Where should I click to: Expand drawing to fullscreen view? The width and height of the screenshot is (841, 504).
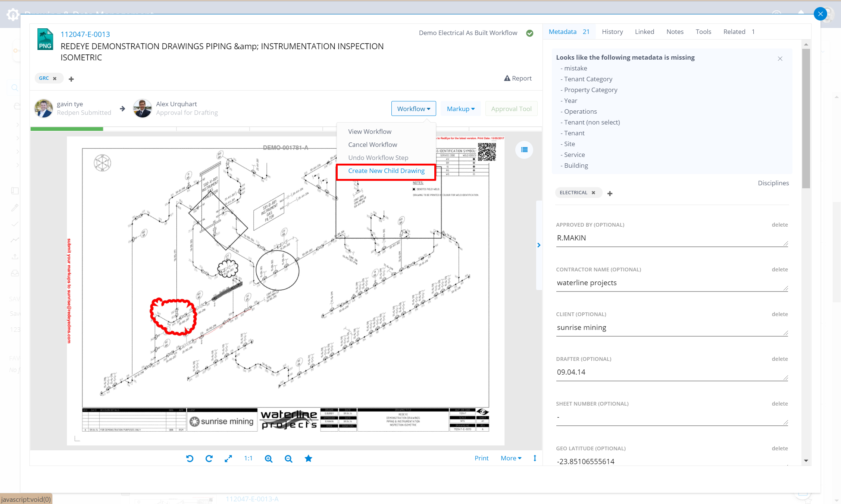(228, 459)
